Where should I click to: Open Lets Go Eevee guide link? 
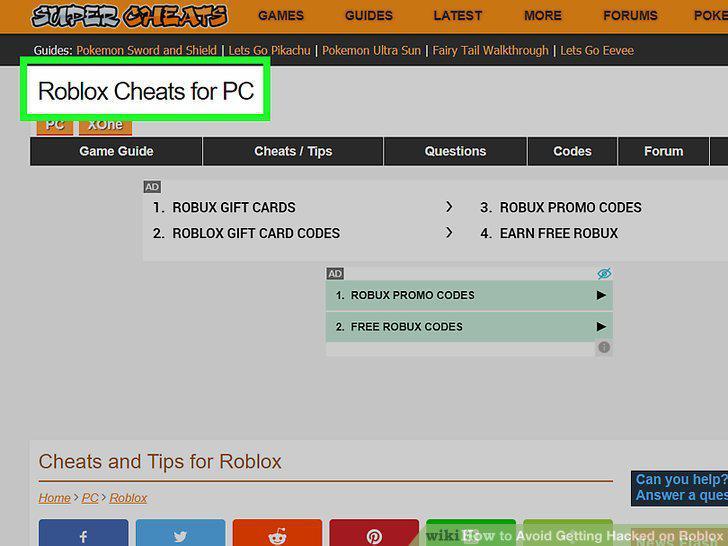597,50
